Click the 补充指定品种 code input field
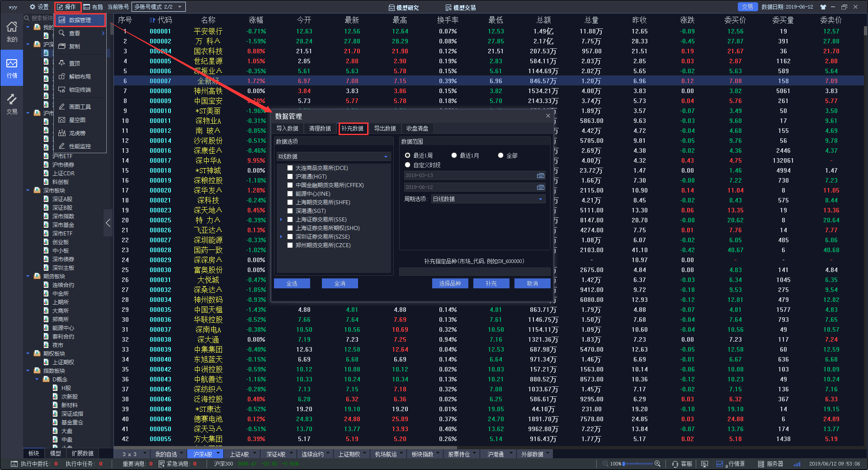 pos(474,271)
